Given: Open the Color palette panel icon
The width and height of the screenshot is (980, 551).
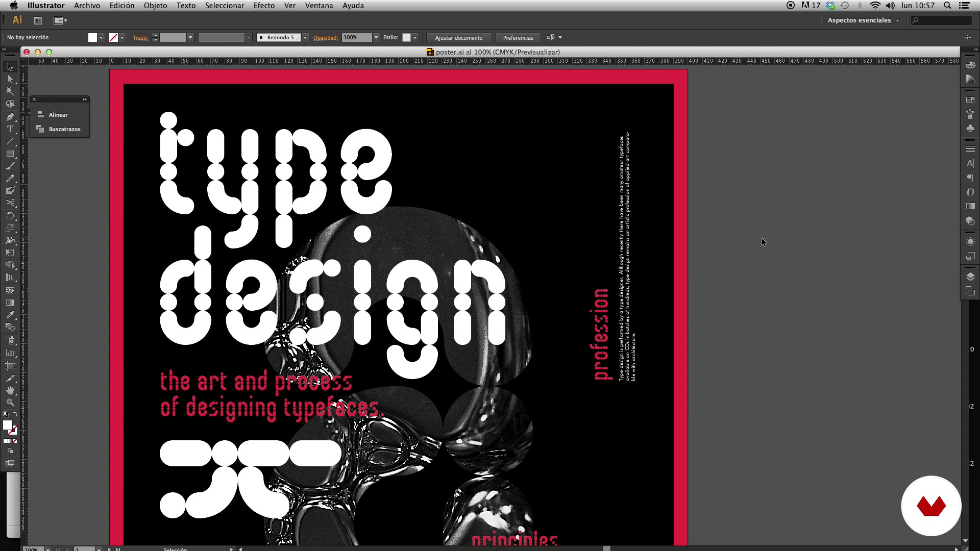Looking at the screenshot, I should click(x=970, y=65).
